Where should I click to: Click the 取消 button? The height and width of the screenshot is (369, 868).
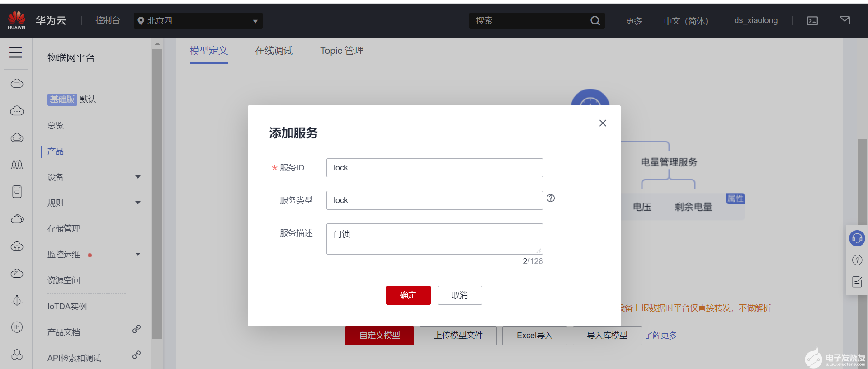460,295
